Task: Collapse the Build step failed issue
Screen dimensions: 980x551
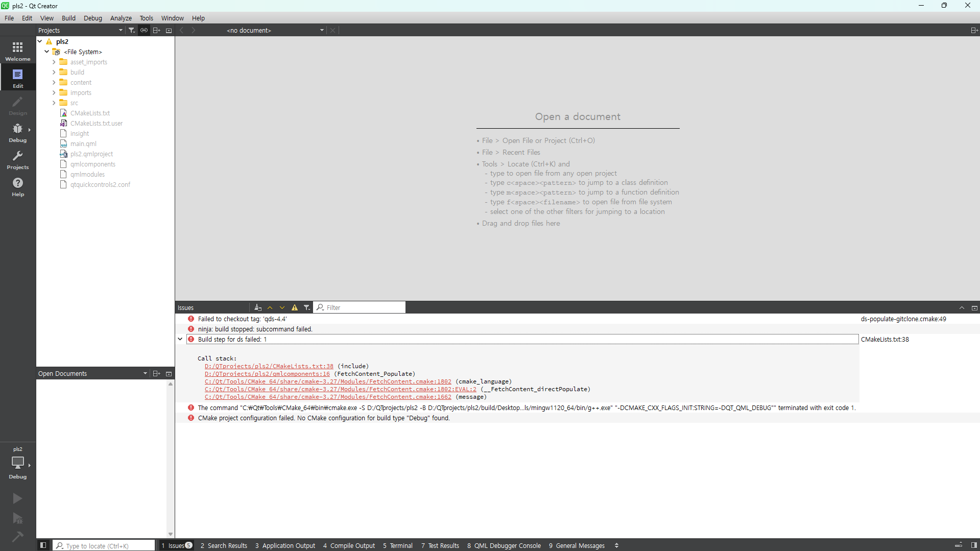Action: point(180,339)
